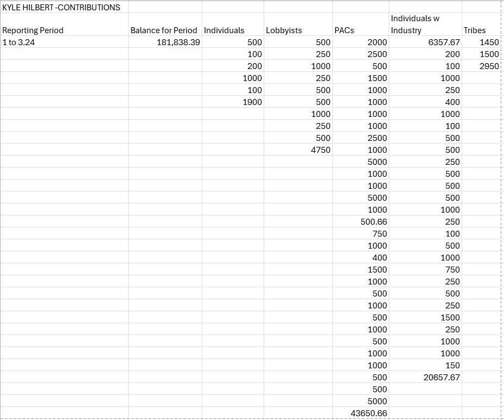
Task: Select the PACs cell showing 500.66
Action: tap(374, 222)
